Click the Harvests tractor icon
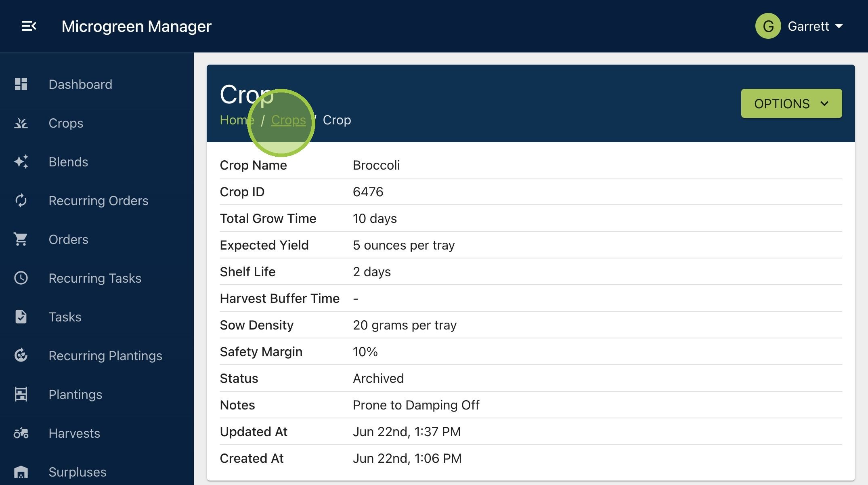 tap(21, 433)
